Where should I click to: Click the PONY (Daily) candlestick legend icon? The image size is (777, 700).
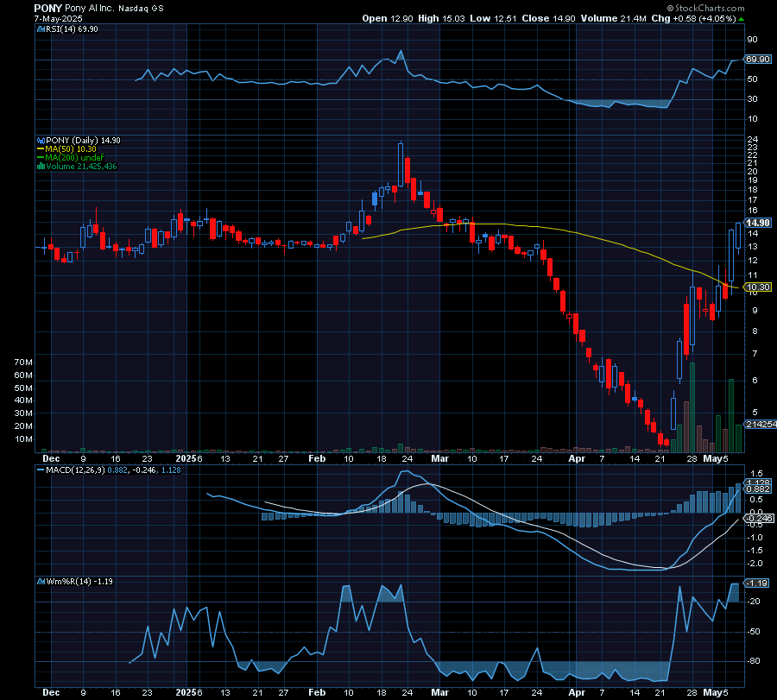pos(39,140)
